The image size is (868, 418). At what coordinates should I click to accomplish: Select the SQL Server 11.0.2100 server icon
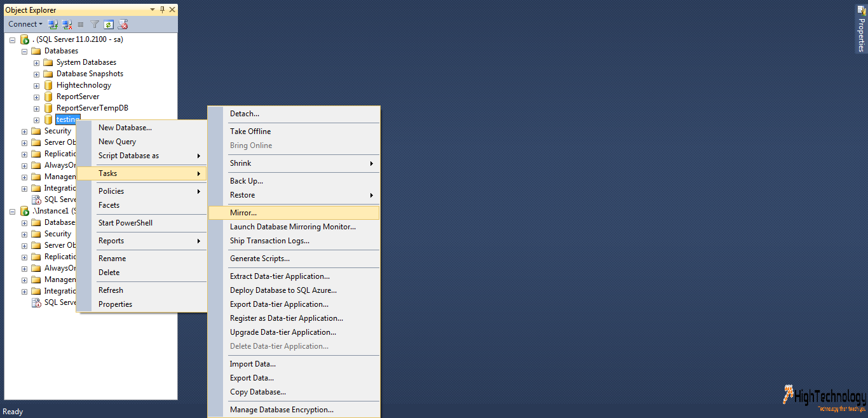coord(25,39)
